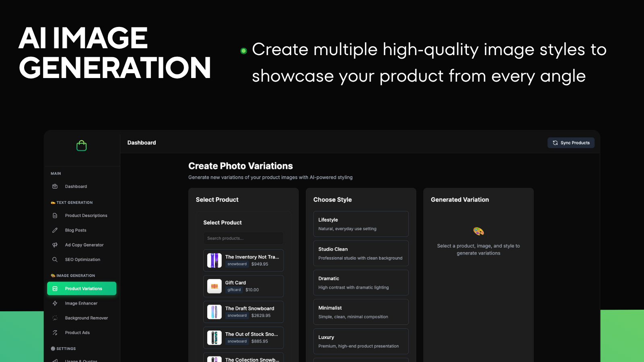
Task: Open the Settings gear icon
Action: 53,348
